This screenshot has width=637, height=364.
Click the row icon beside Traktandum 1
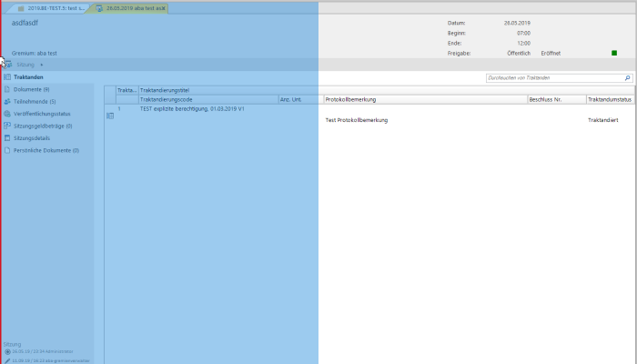pos(110,116)
